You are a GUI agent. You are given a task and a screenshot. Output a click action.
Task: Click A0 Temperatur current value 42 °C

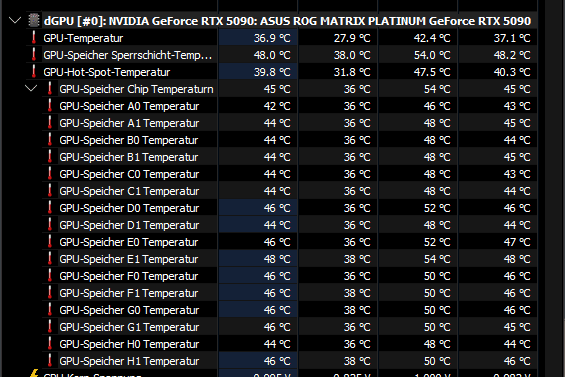tap(277, 106)
